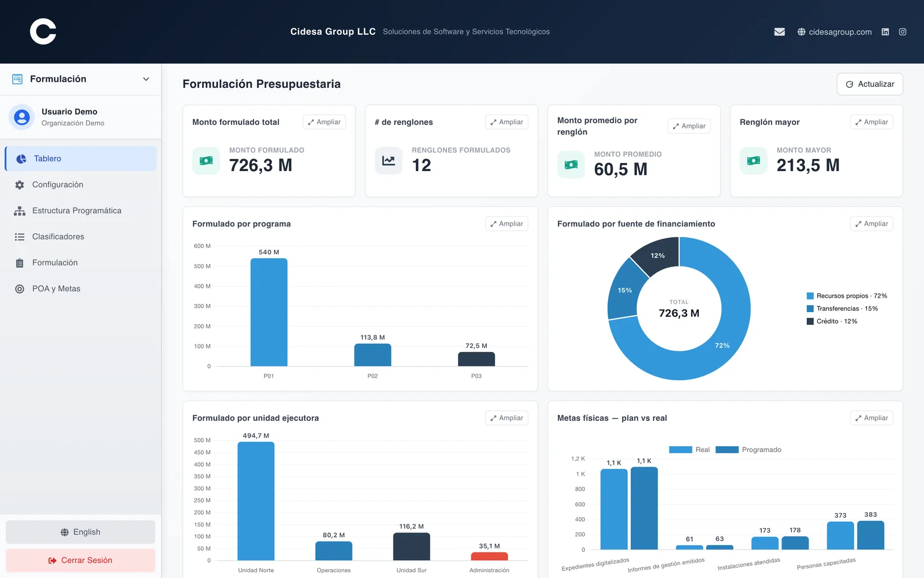Viewport: 924px width, 578px height.
Task: Click the 12% Crédito donut segment
Action: tap(657, 255)
